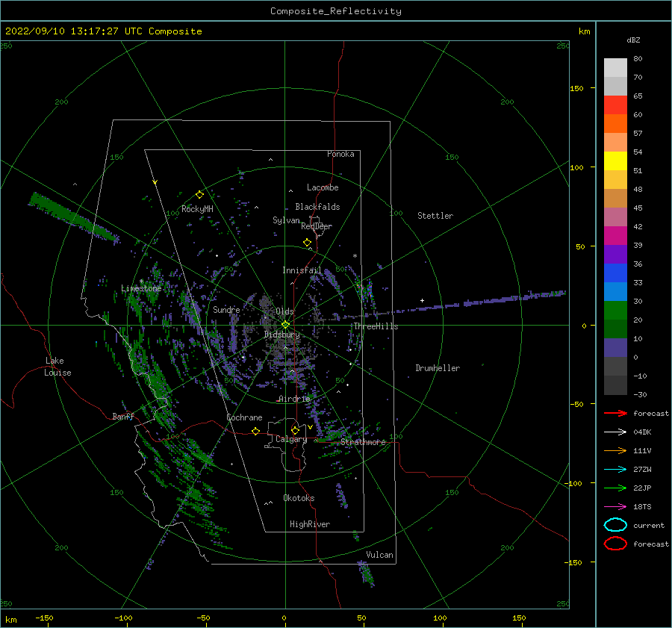Image resolution: width=672 pixels, height=628 pixels.
Task: Click the Banff town label
Action: point(123,417)
